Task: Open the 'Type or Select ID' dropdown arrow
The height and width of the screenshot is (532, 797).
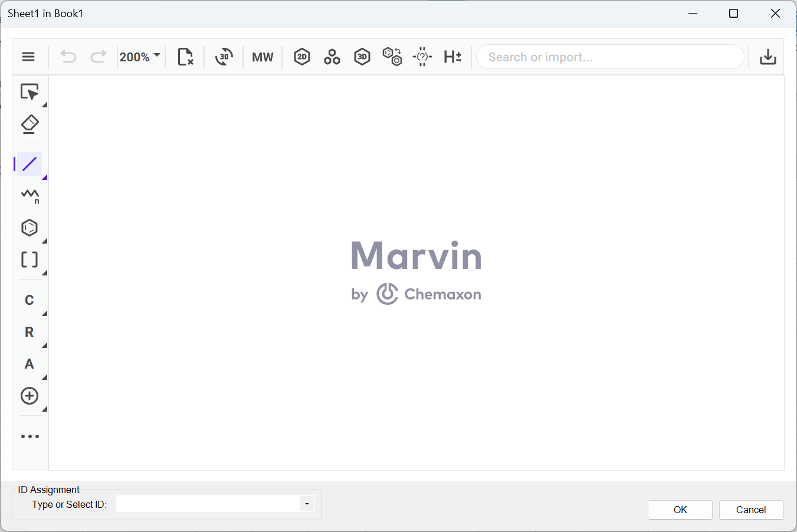Action: click(307, 504)
